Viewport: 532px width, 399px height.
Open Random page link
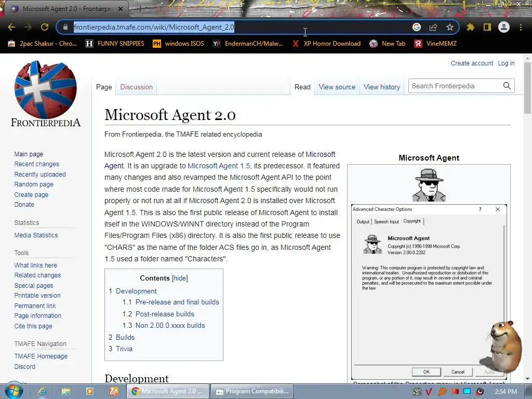click(34, 184)
